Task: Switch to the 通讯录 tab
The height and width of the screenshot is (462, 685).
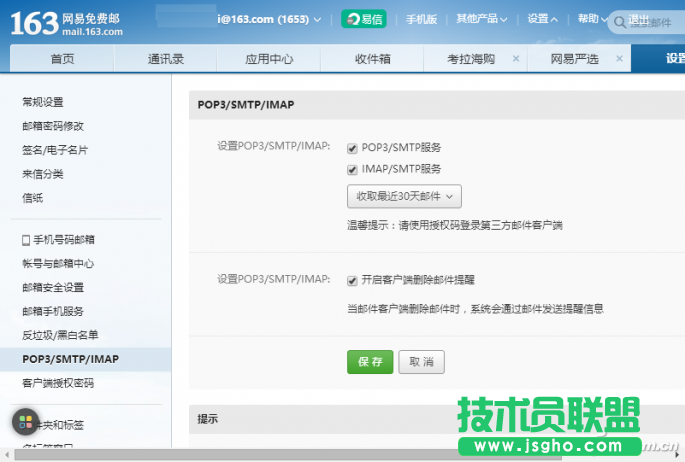Action: tap(166, 59)
